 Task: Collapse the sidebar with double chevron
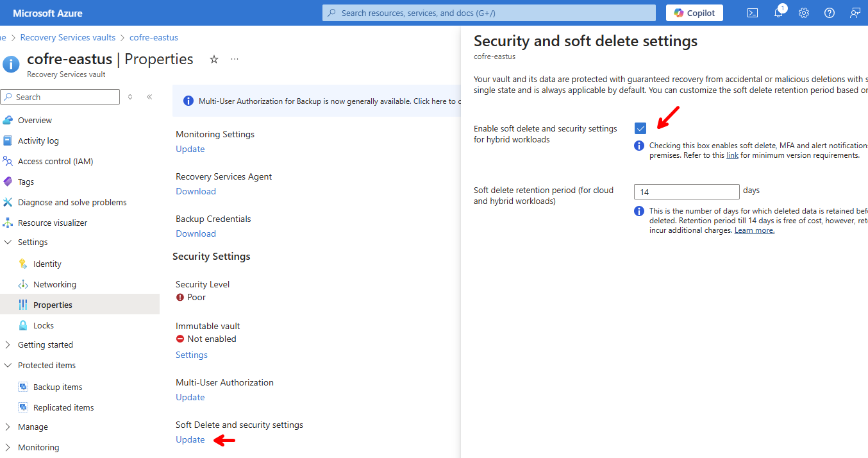pos(149,97)
